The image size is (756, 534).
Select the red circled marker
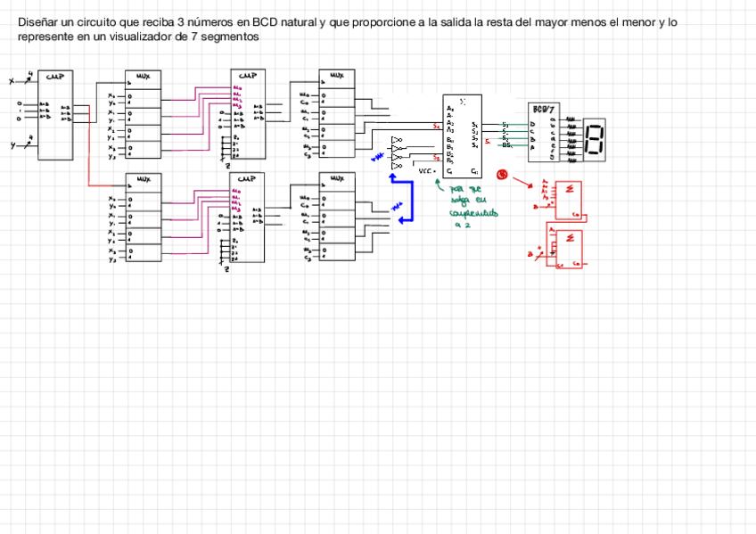click(501, 175)
